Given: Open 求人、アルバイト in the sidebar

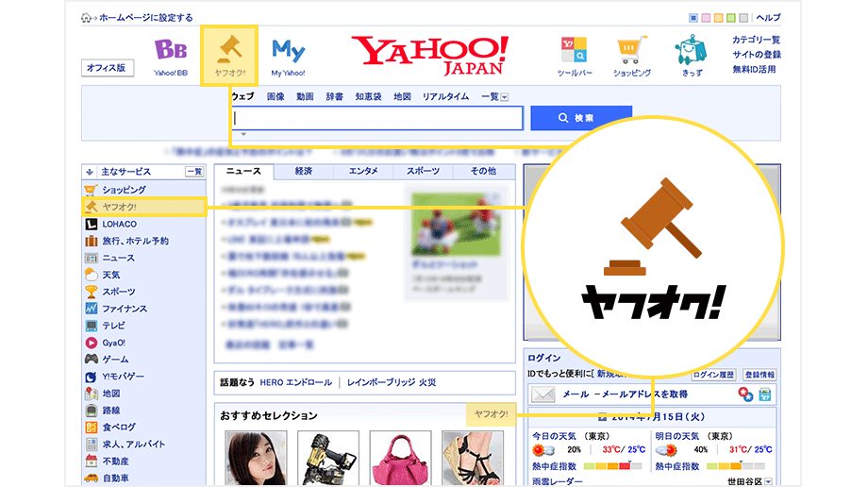Looking at the screenshot, I should (133, 445).
